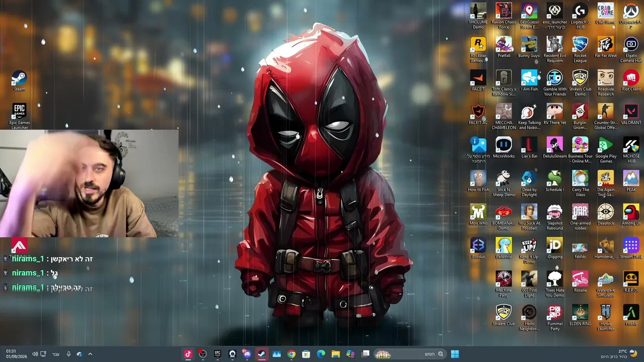The image size is (644, 362).
Task: Open the Among Us shortcut
Action: tap(631, 215)
